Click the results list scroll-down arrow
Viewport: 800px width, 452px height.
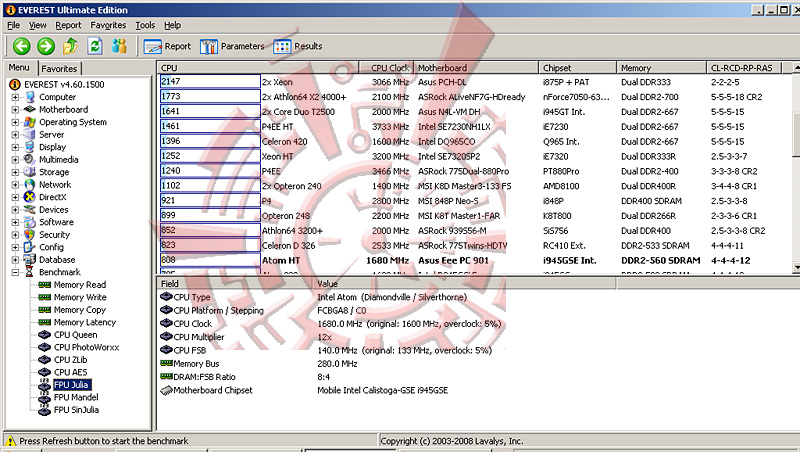[x=796, y=267]
